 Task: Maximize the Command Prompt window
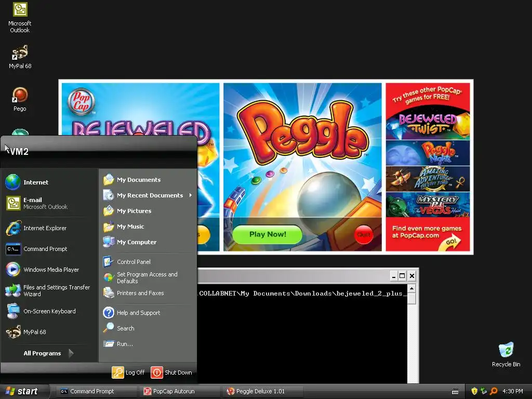[x=402, y=276]
